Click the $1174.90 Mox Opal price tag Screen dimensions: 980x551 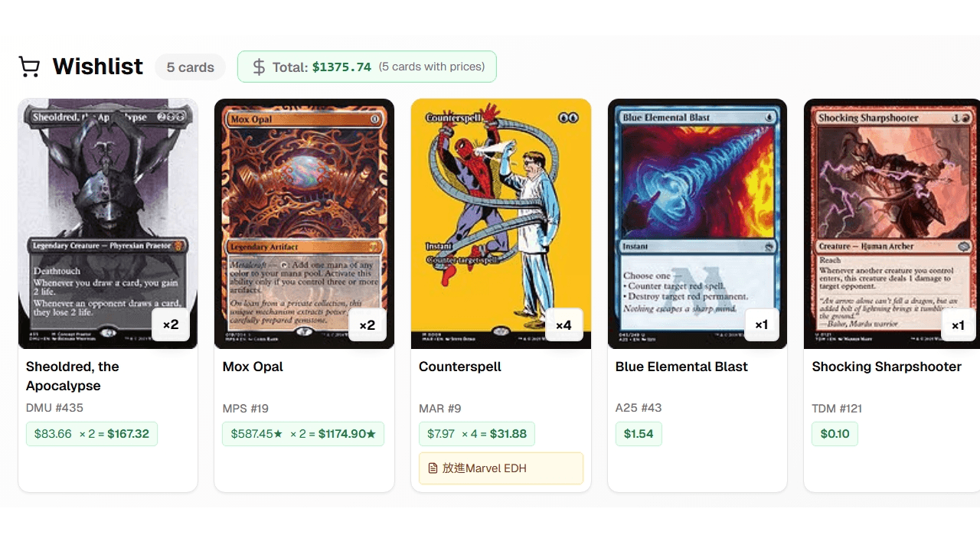(x=303, y=434)
